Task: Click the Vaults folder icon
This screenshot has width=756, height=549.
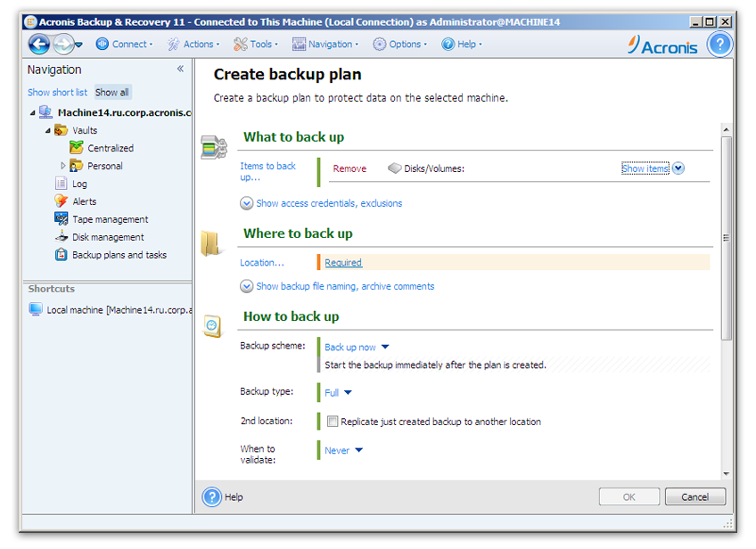Action: (x=61, y=130)
